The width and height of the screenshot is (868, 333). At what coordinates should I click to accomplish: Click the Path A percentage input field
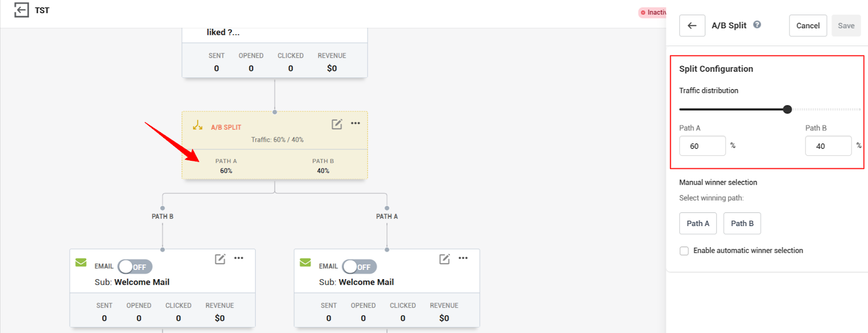click(703, 146)
